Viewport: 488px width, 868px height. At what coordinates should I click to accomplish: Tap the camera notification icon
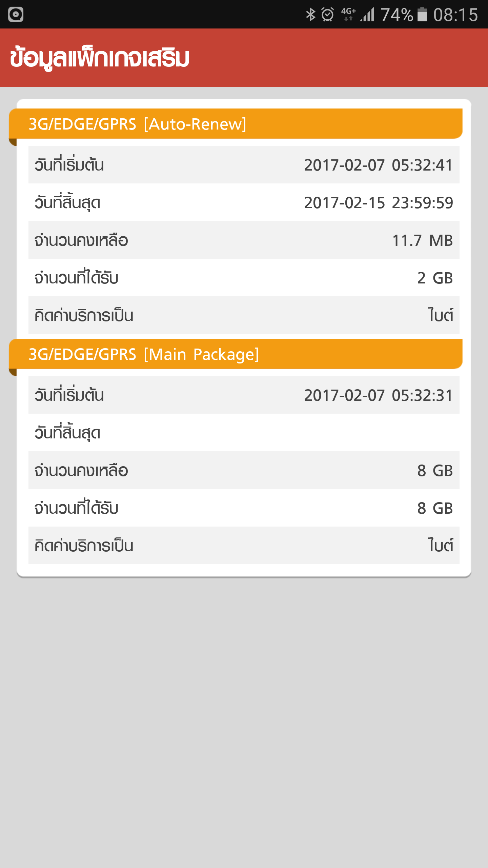(x=16, y=15)
